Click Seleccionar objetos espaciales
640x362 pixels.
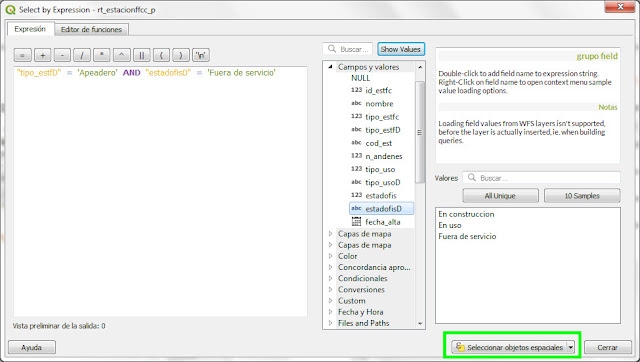509,347
